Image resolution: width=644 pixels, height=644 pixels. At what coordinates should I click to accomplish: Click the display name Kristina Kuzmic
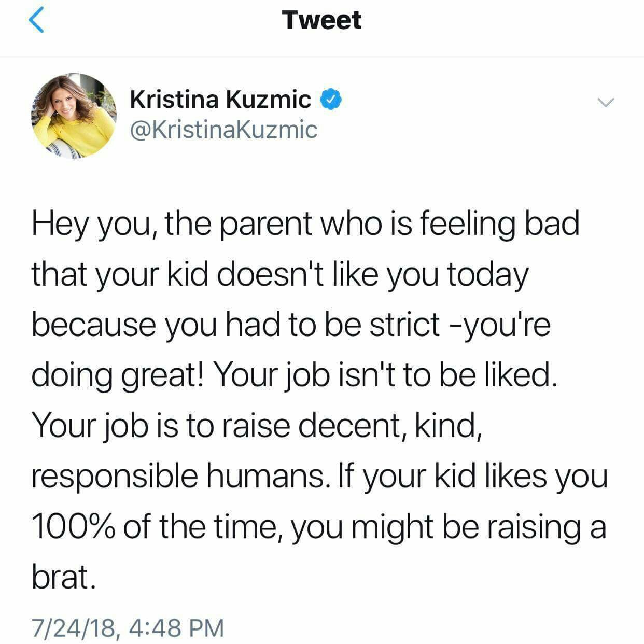220,99
